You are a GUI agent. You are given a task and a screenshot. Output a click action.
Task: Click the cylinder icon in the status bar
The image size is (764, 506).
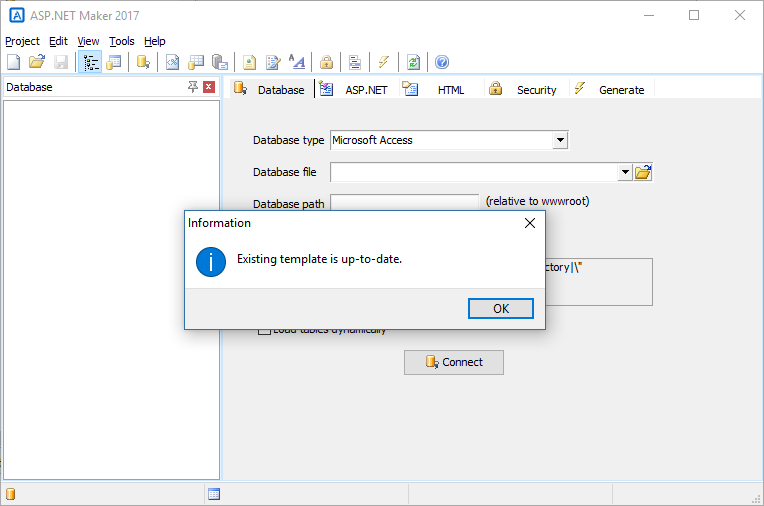coord(11,494)
